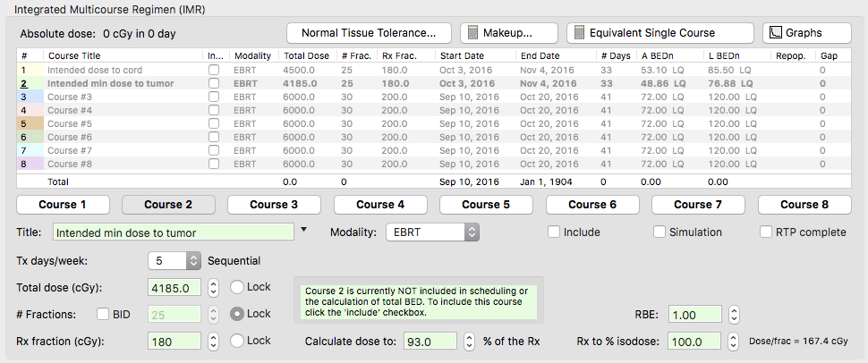Select the Lock radio for Rx fraction

coord(237,341)
